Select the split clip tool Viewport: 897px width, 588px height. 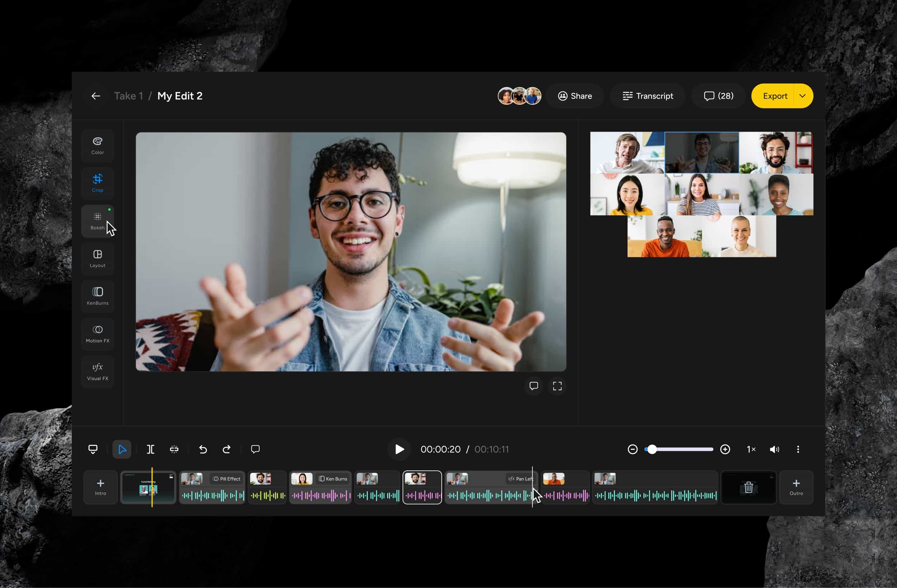[150, 449]
